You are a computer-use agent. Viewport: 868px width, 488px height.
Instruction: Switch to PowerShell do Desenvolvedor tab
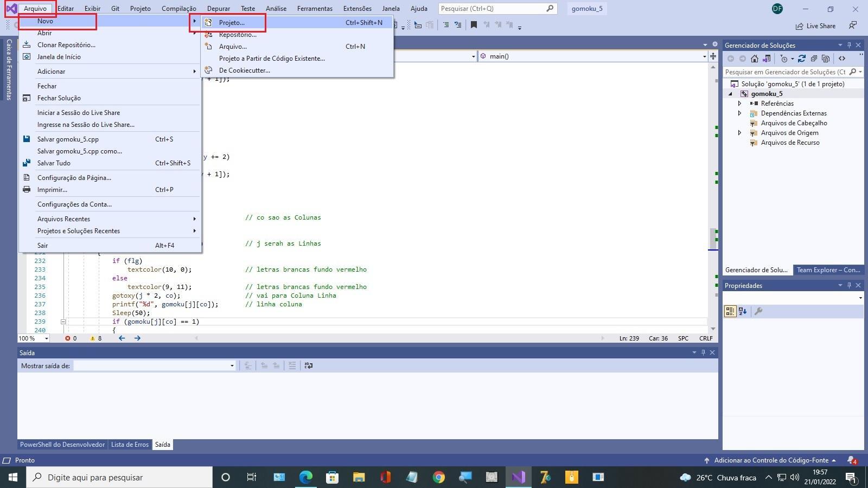[x=62, y=445]
